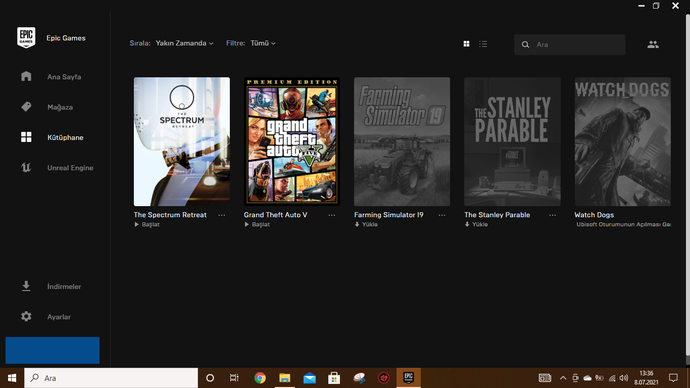
Task: Click the magnifier icon in library search
Action: coord(525,44)
